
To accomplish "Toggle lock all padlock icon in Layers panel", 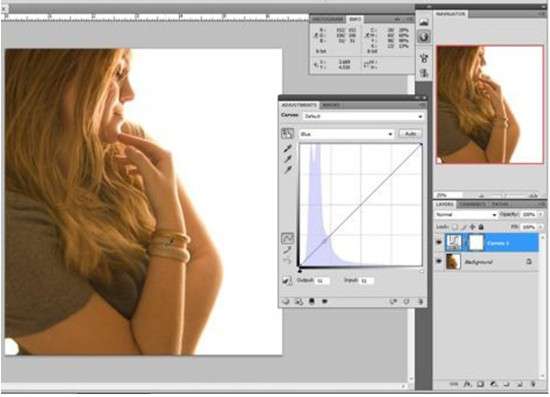I will click(481, 227).
